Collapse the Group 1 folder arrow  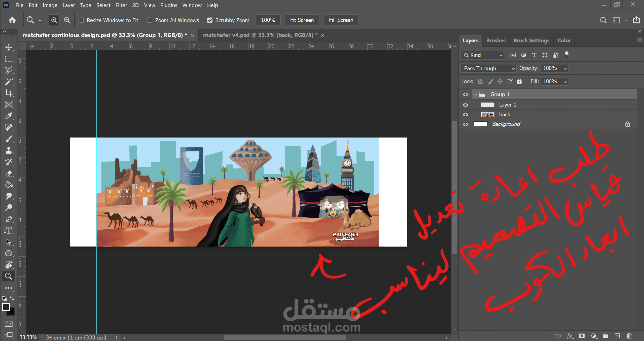476,94
